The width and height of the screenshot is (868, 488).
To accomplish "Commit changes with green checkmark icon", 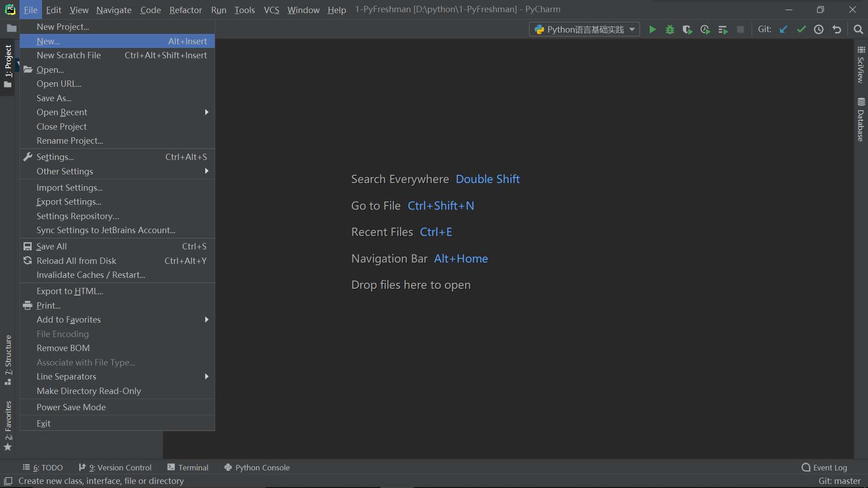I will pyautogui.click(x=801, y=29).
